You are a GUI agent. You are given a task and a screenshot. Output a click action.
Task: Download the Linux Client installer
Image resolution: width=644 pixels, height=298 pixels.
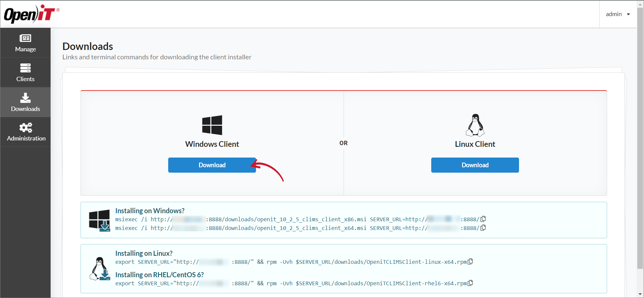tap(475, 165)
